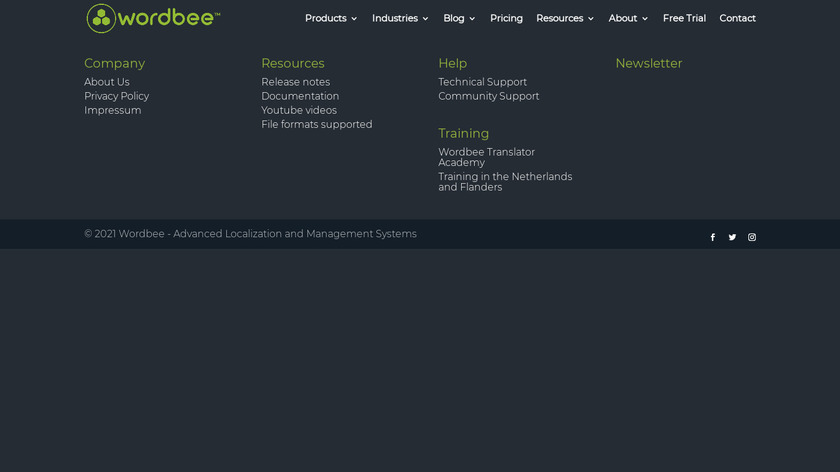Image resolution: width=840 pixels, height=472 pixels.
Task: Open the Twitter social icon
Action: tap(732, 237)
